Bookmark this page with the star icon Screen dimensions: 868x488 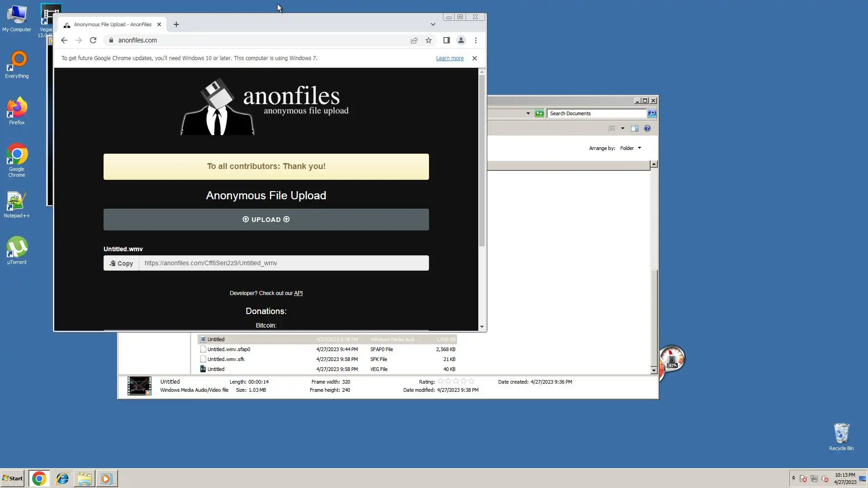(429, 40)
